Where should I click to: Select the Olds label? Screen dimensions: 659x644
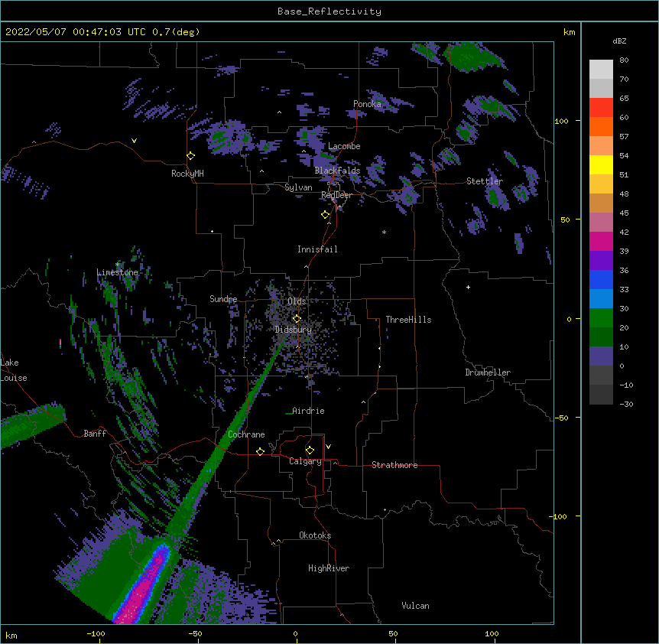[x=297, y=301]
